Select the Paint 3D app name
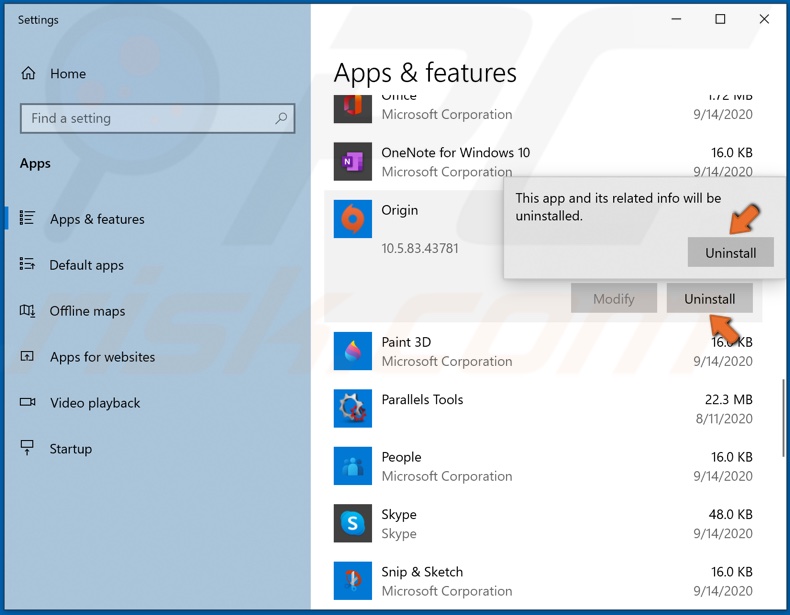The height and width of the screenshot is (615, 790). (406, 342)
